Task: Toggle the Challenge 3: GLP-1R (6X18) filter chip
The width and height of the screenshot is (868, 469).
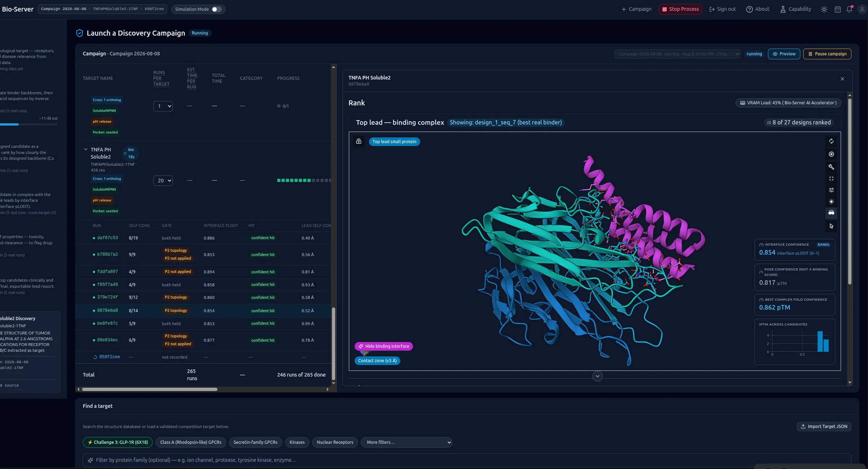Action: tap(118, 442)
